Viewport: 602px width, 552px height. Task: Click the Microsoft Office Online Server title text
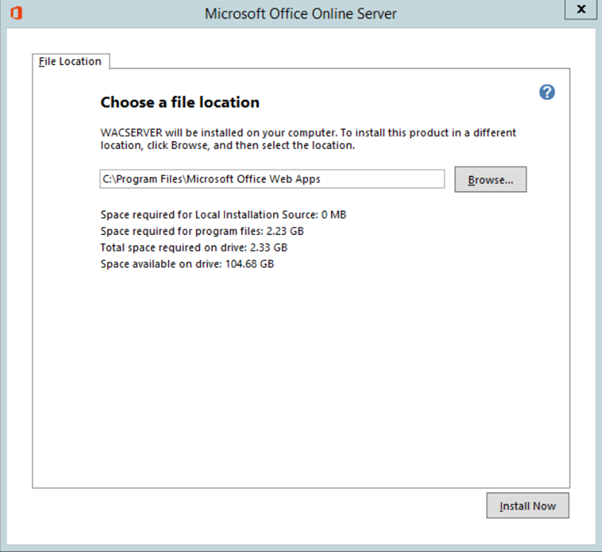(x=300, y=14)
